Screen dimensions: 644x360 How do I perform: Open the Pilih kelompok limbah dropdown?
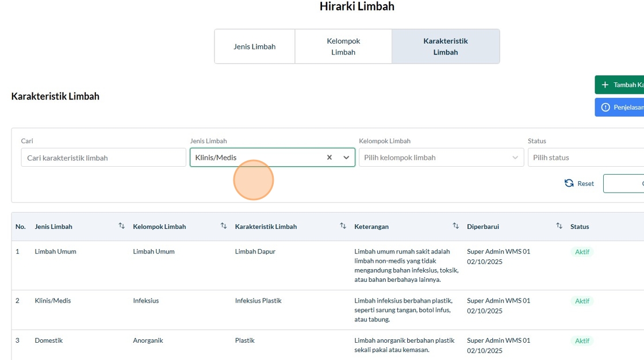441,158
